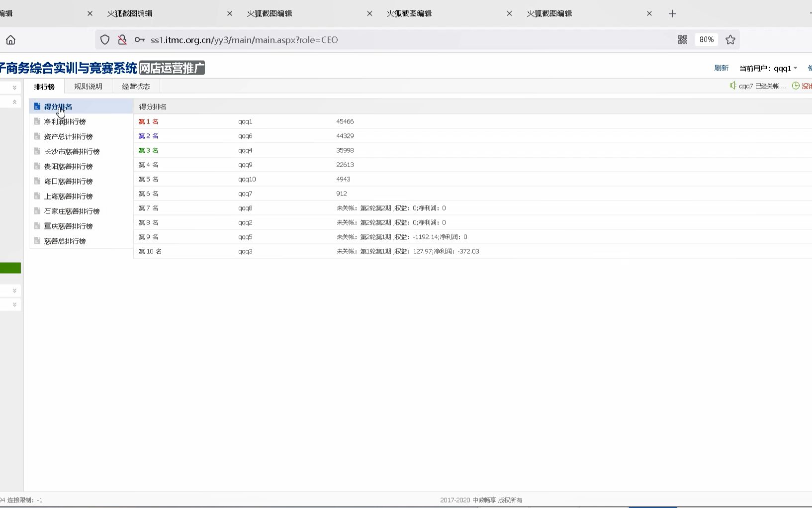
Task: Click the 净利润排行榜 document icon
Action: (37, 121)
